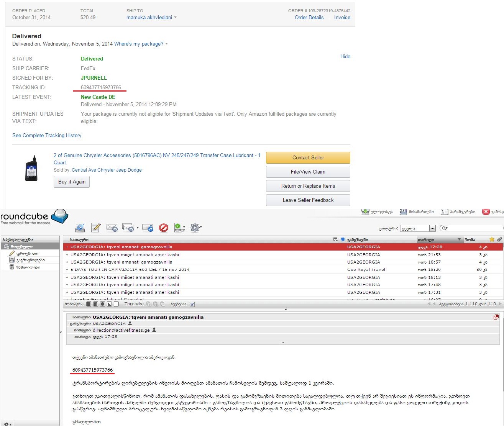Click the Reply all envelope icon
504x426 pixels.
click(128, 228)
